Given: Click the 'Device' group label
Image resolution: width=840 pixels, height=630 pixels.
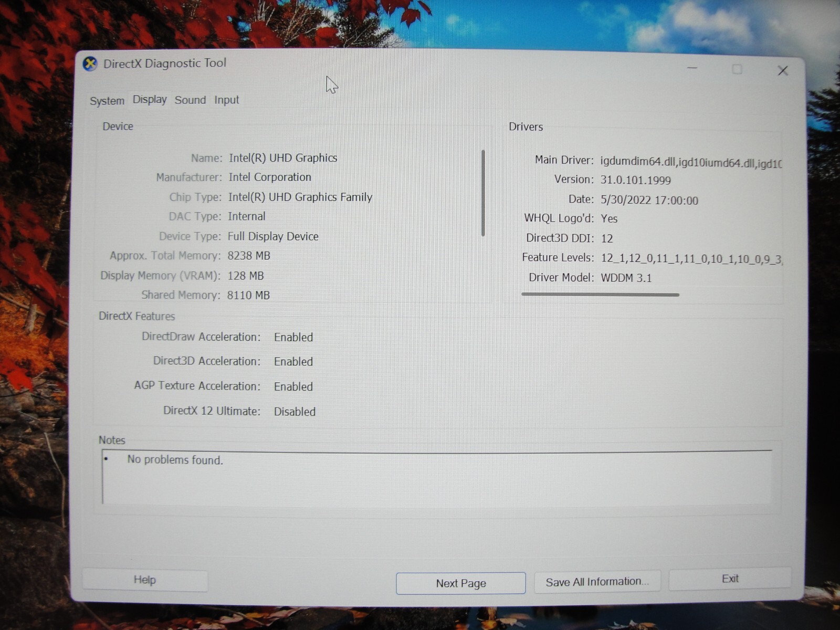Looking at the screenshot, I should tap(118, 126).
